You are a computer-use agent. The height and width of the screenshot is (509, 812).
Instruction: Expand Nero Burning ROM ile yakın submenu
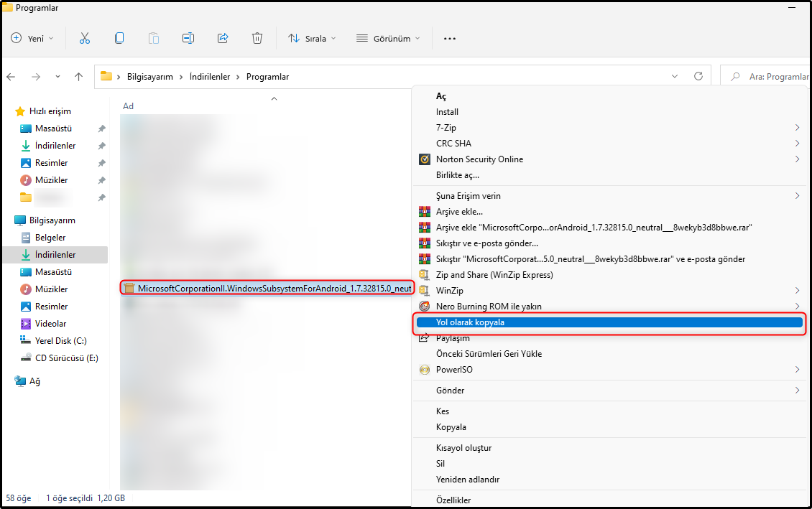609,307
